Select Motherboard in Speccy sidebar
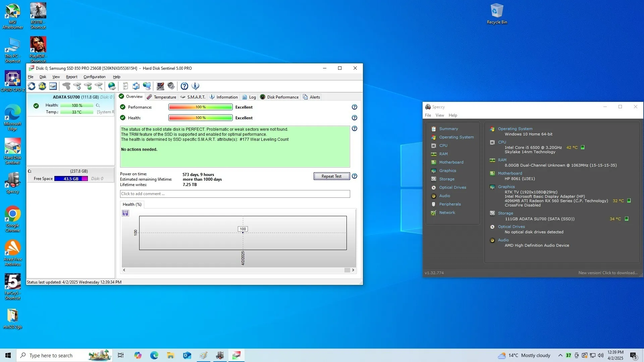 pyautogui.click(x=451, y=162)
